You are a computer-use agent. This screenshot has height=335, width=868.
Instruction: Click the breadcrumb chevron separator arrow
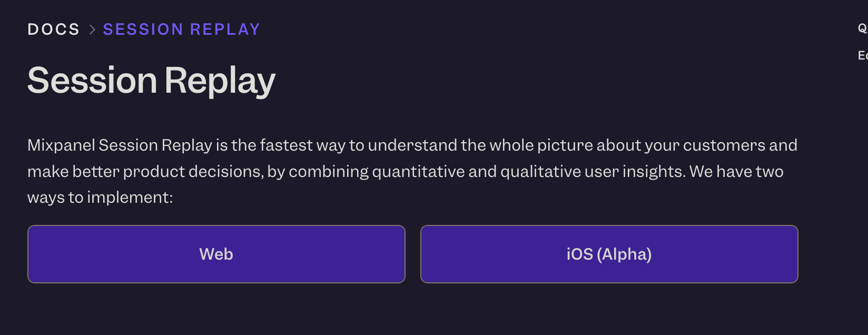point(92,29)
